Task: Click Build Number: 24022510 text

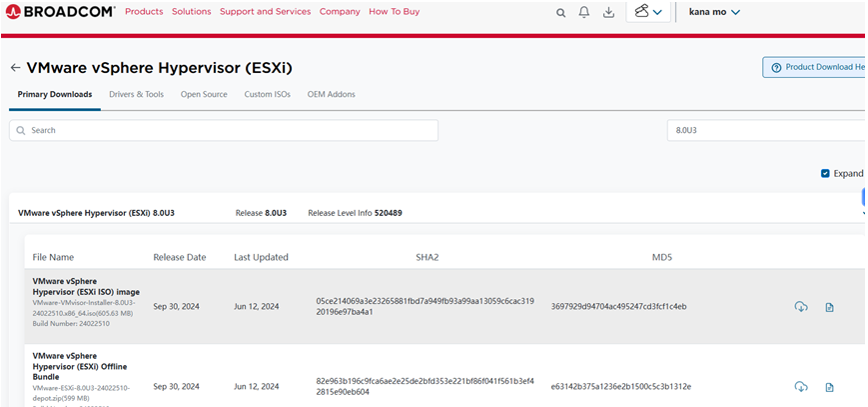Action: 71,324
